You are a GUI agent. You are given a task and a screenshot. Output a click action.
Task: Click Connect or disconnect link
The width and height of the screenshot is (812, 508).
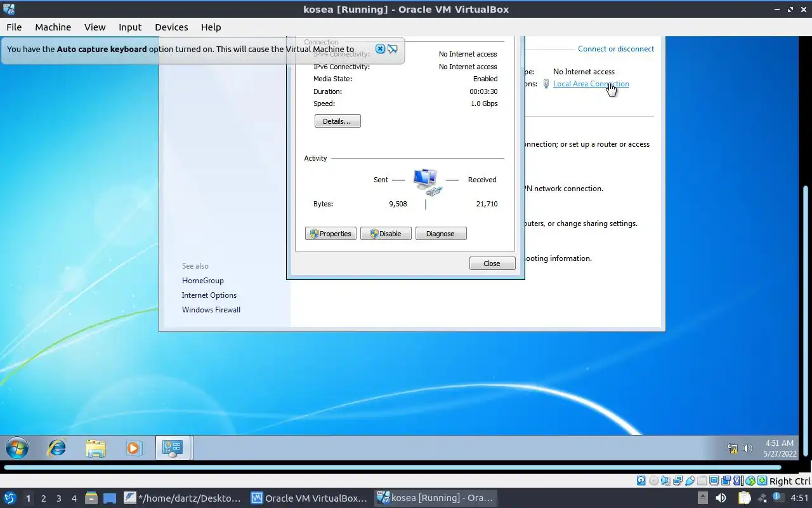click(616, 49)
